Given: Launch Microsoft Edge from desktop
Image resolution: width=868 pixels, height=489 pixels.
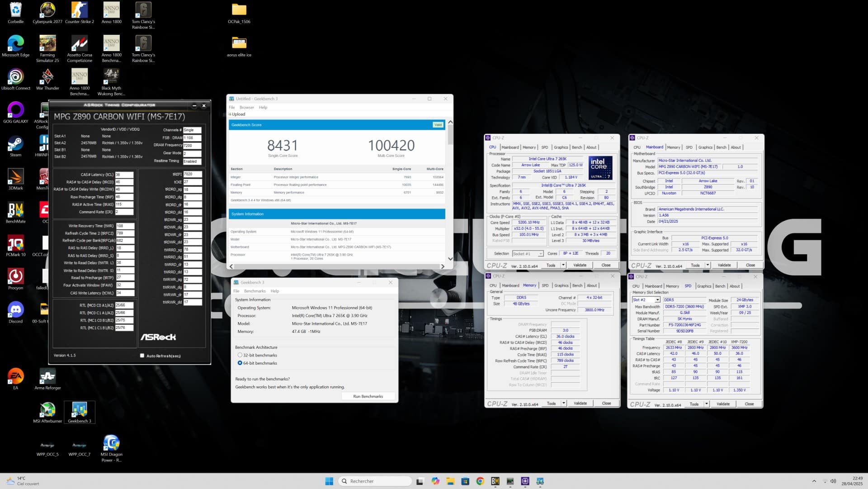Looking at the screenshot, I should tap(15, 46).
